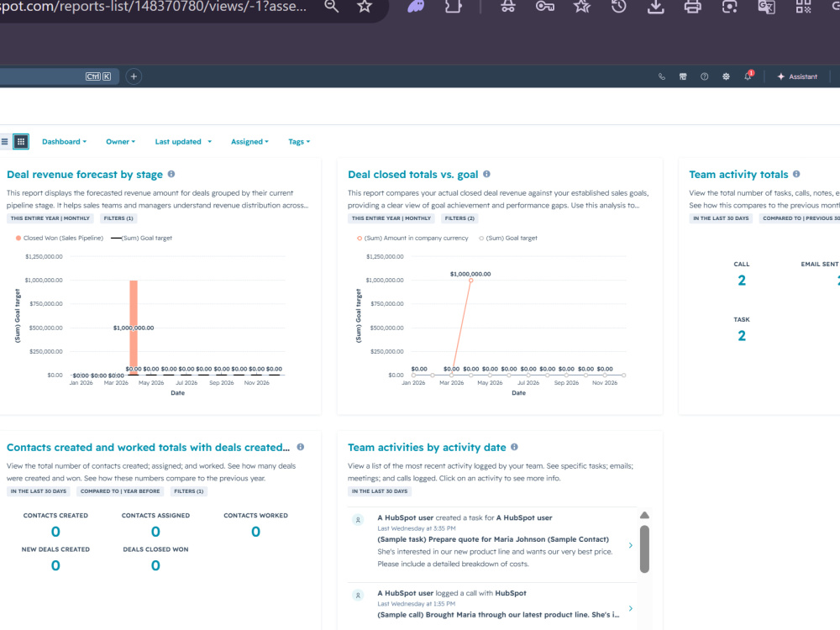Open Contacts created and worked totals report
This screenshot has height=630, width=840.
[148, 448]
